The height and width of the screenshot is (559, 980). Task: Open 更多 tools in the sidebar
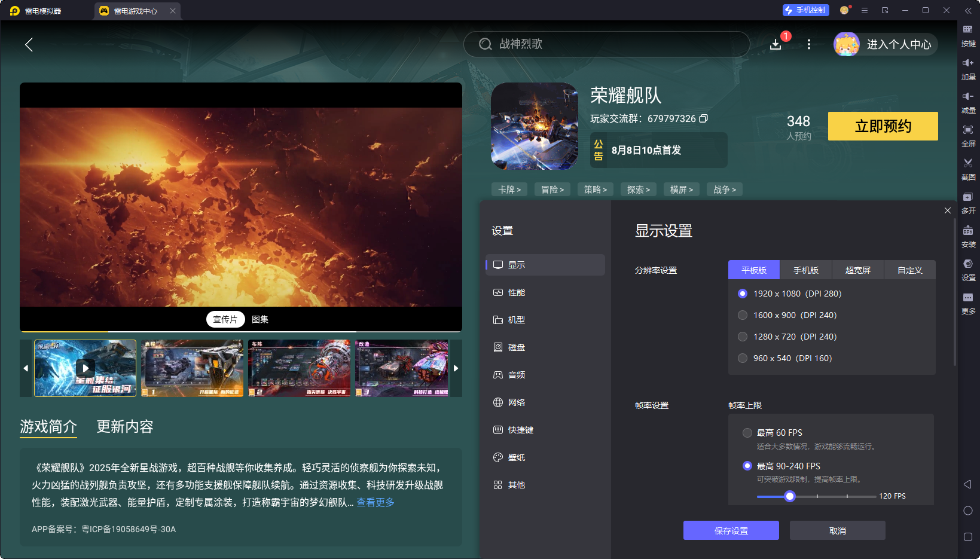click(968, 303)
